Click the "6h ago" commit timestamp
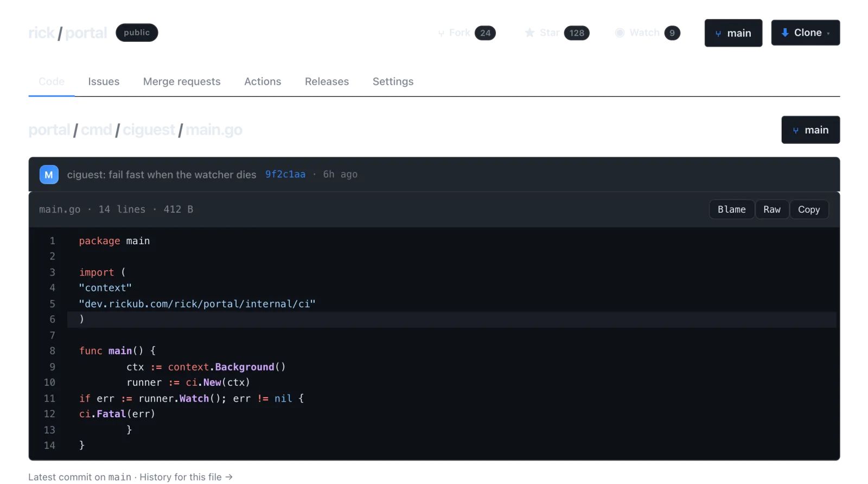 coord(340,174)
